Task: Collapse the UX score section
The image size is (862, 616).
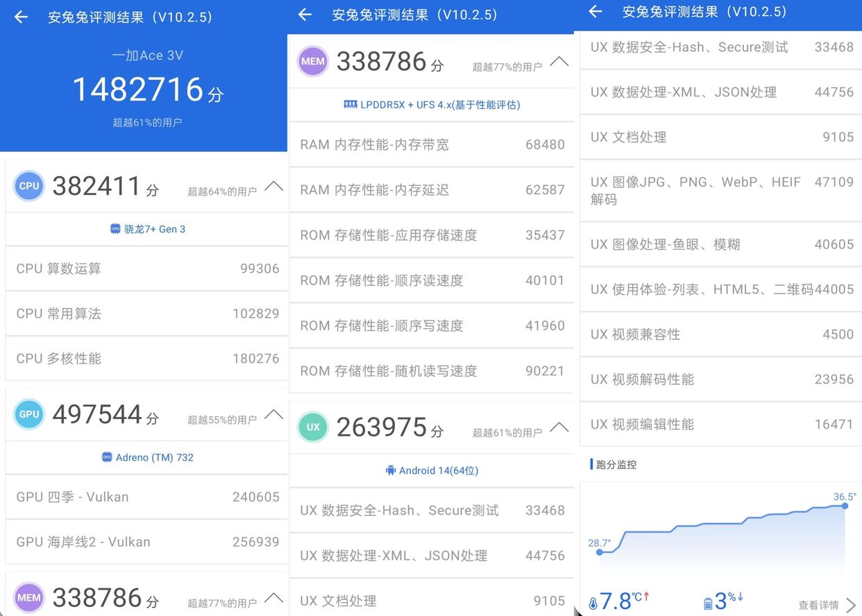Action: click(559, 427)
